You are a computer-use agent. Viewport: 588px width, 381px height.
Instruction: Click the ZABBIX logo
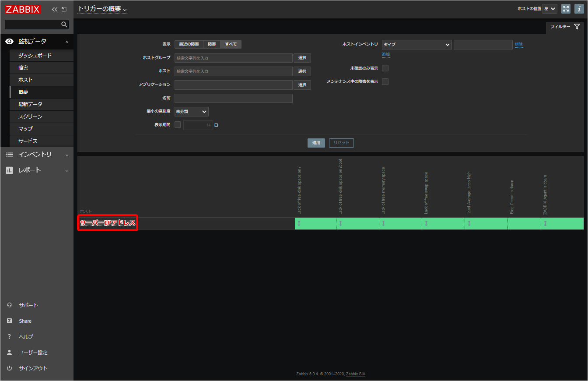tap(23, 9)
